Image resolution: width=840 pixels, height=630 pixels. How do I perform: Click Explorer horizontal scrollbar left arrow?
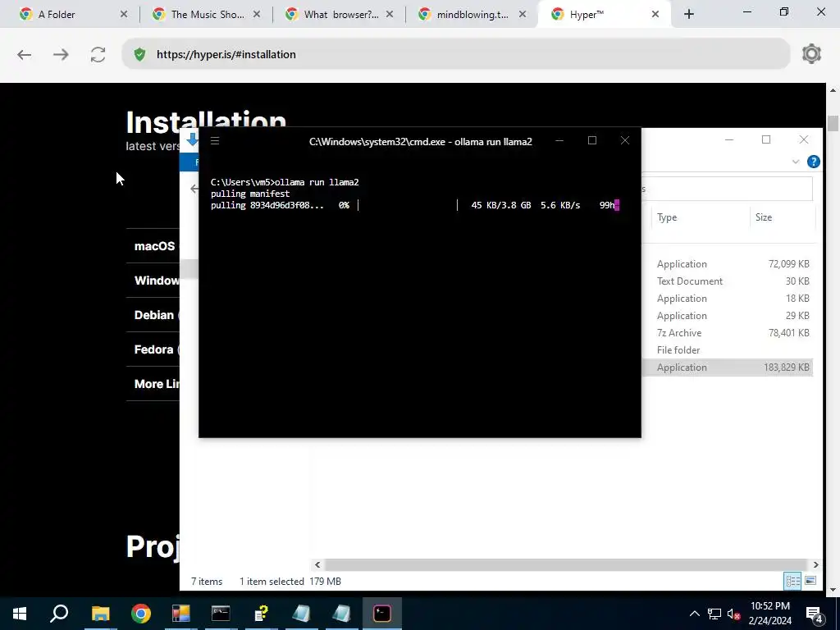(317, 564)
